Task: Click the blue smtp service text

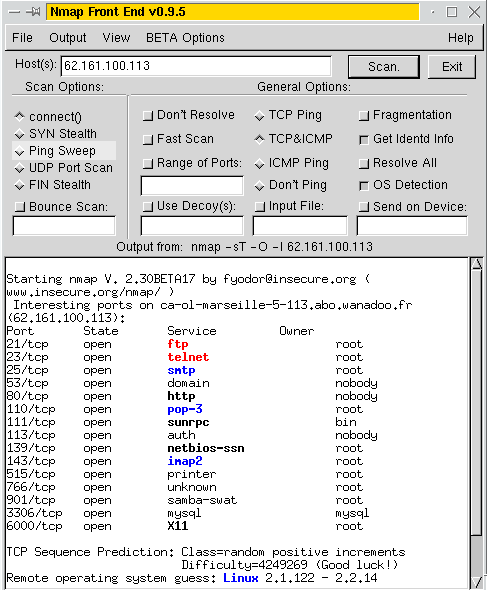Action: [x=181, y=370]
